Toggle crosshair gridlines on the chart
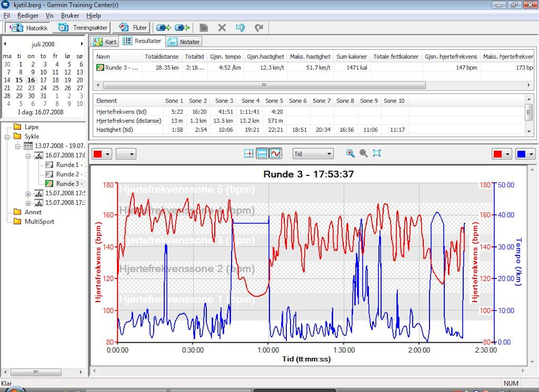The image size is (539, 392). tap(249, 154)
